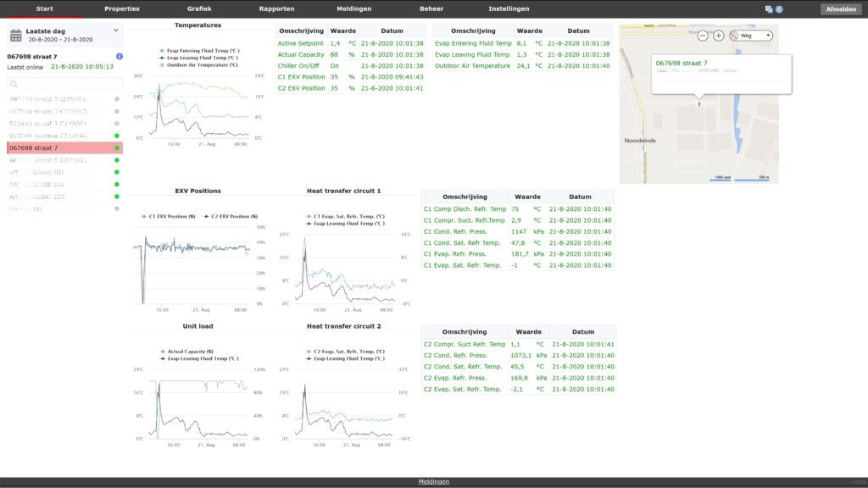Image resolution: width=868 pixels, height=488 pixels.
Task: Click the Actual Capacity table row label
Action: [x=301, y=55]
